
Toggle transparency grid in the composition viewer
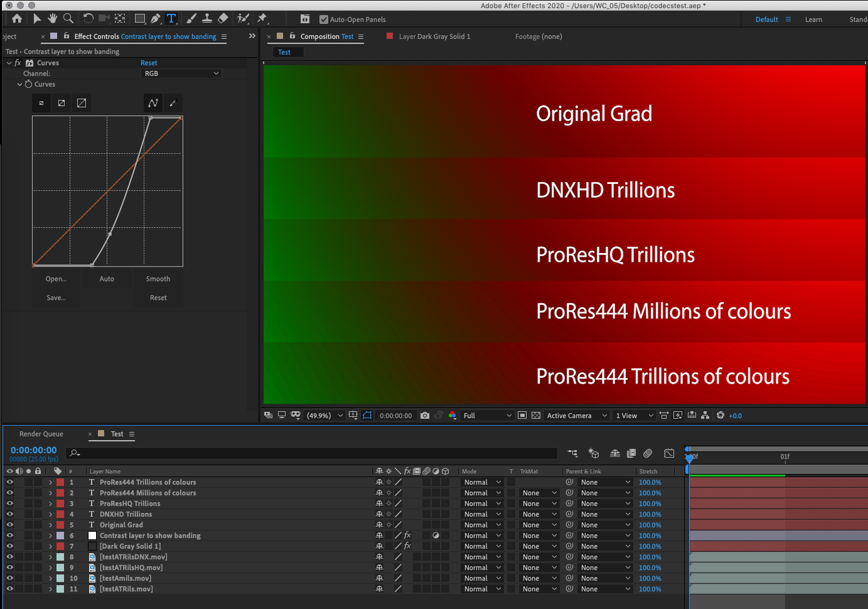coord(535,415)
